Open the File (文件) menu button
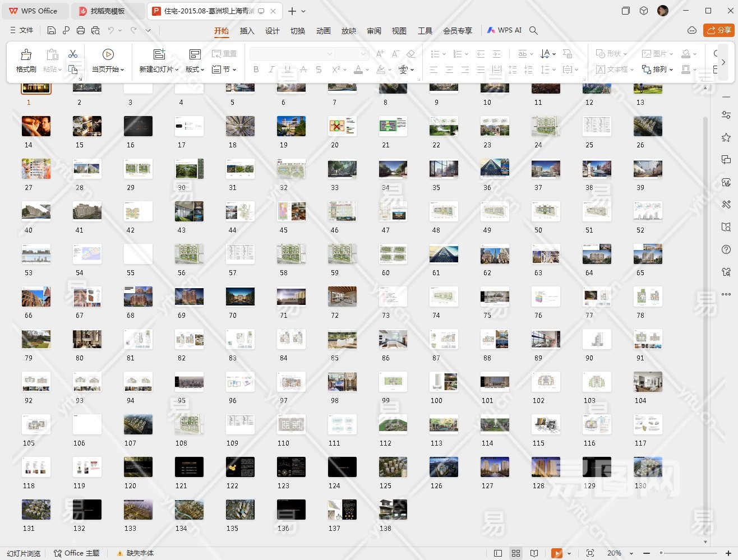 [22, 30]
